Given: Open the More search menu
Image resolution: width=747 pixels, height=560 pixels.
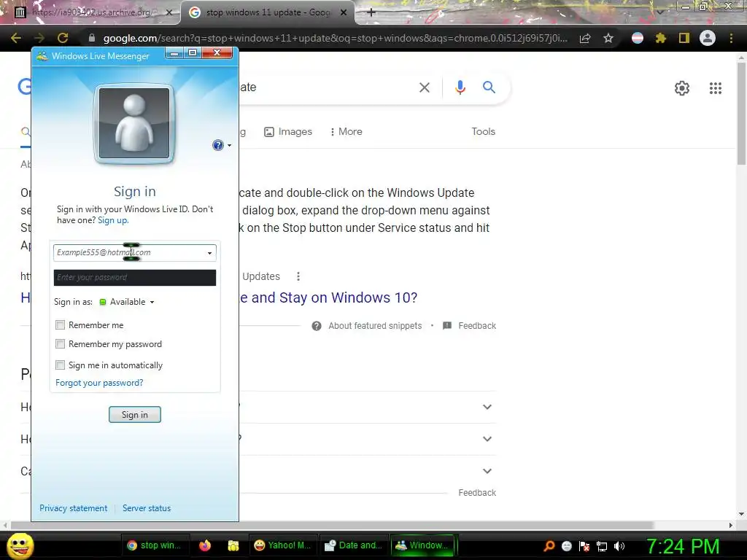Looking at the screenshot, I should pos(347,131).
